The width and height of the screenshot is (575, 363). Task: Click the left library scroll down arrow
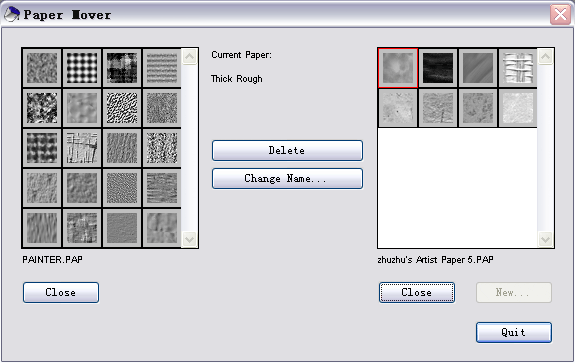[x=190, y=240]
